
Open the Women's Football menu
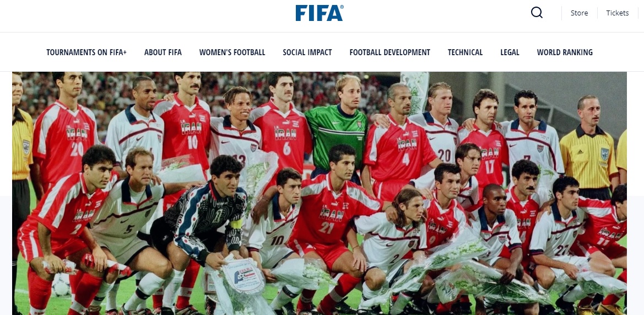click(x=232, y=52)
